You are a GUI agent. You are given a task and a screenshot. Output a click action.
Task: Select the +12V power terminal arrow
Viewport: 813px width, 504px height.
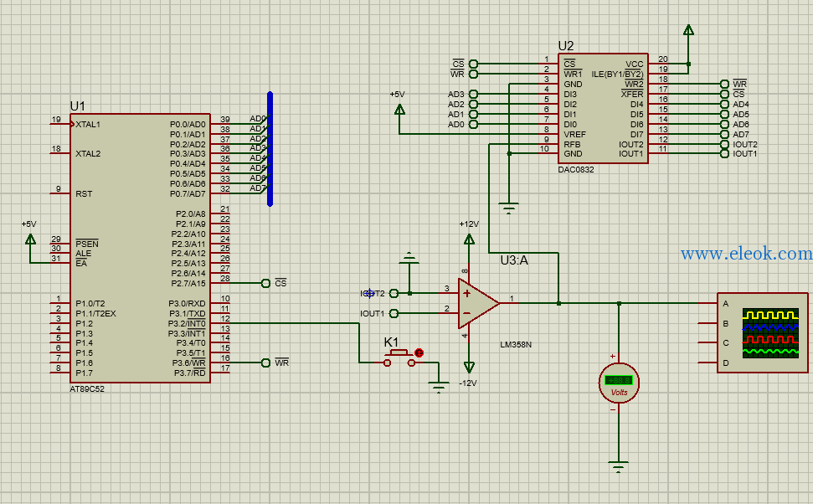click(x=469, y=239)
